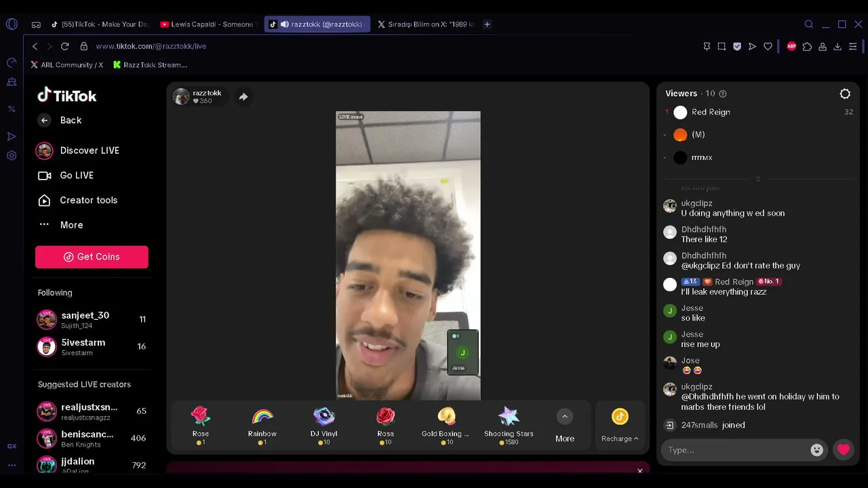Image resolution: width=868 pixels, height=488 pixels.
Task: Send the Rosa gift
Action: [x=385, y=426]
